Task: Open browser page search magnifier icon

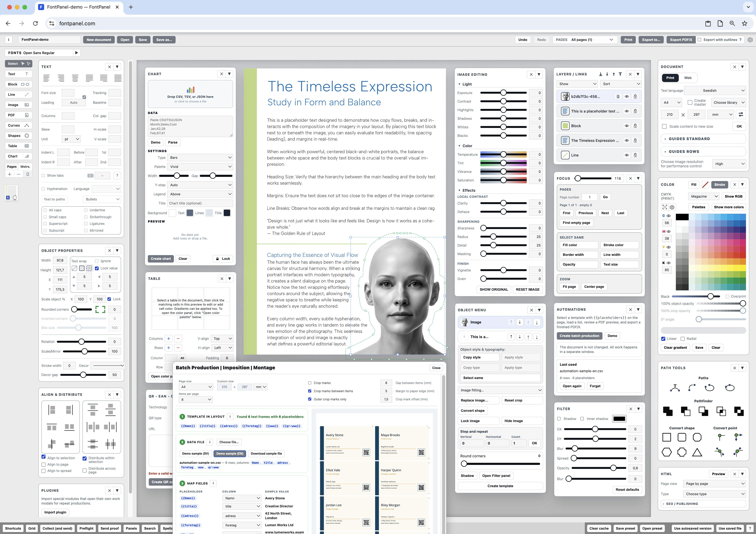Action: 732,23
